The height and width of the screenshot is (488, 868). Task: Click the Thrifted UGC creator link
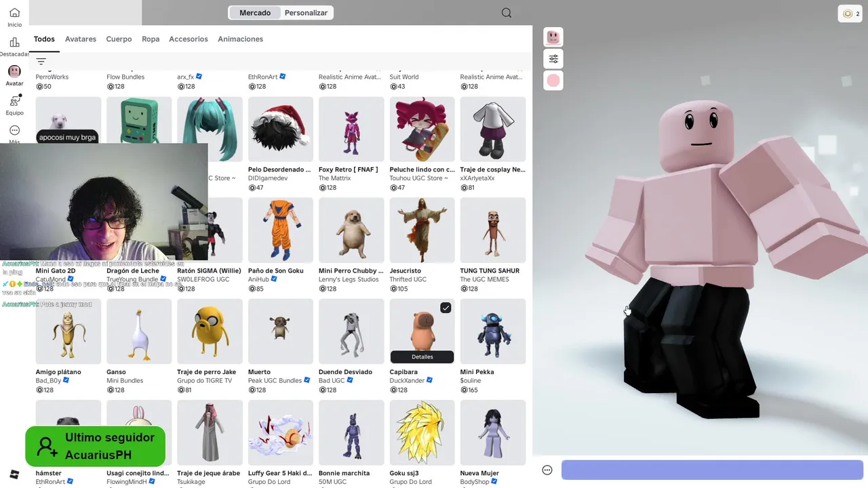[x=408, y=279]
